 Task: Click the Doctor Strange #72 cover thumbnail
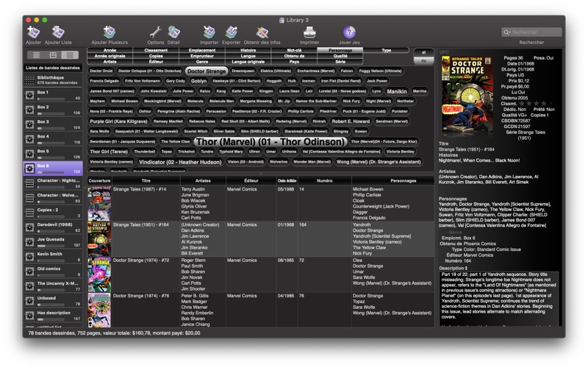(99, 275)
